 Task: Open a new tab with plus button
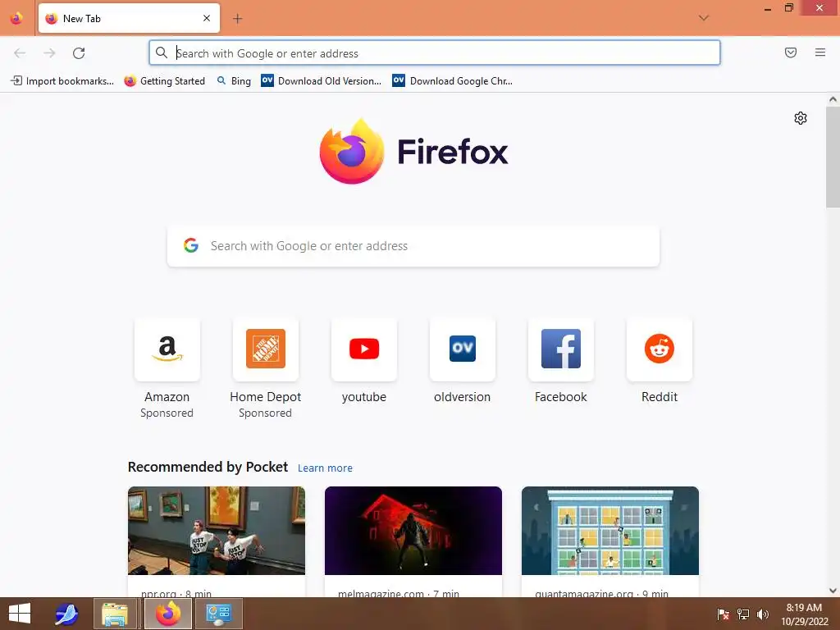point(237,19)
